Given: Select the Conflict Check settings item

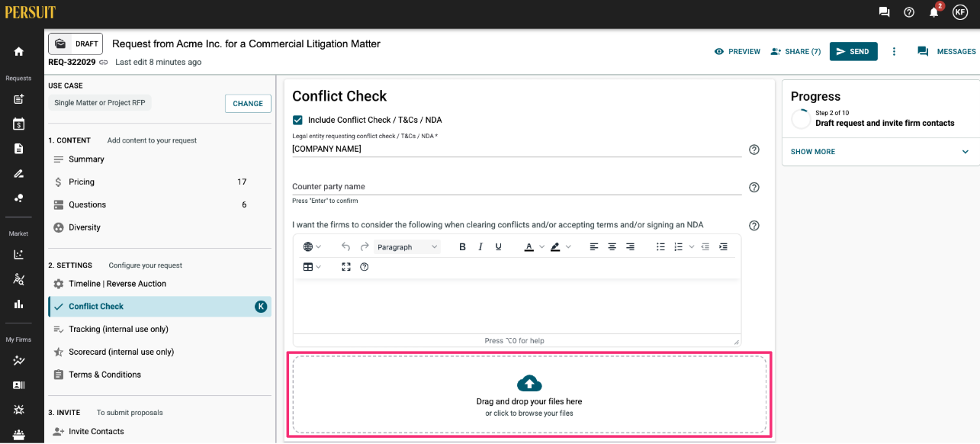Looking at the screenshot, I should pos(159,307).
